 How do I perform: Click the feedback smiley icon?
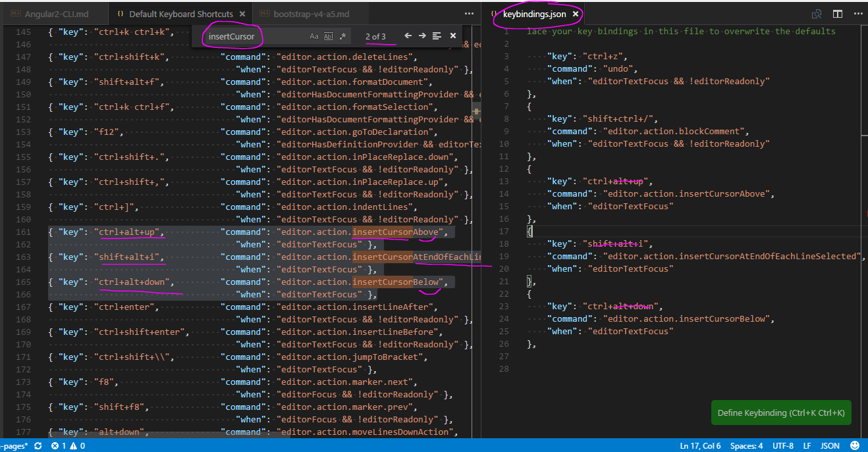(x=855, y=446)
